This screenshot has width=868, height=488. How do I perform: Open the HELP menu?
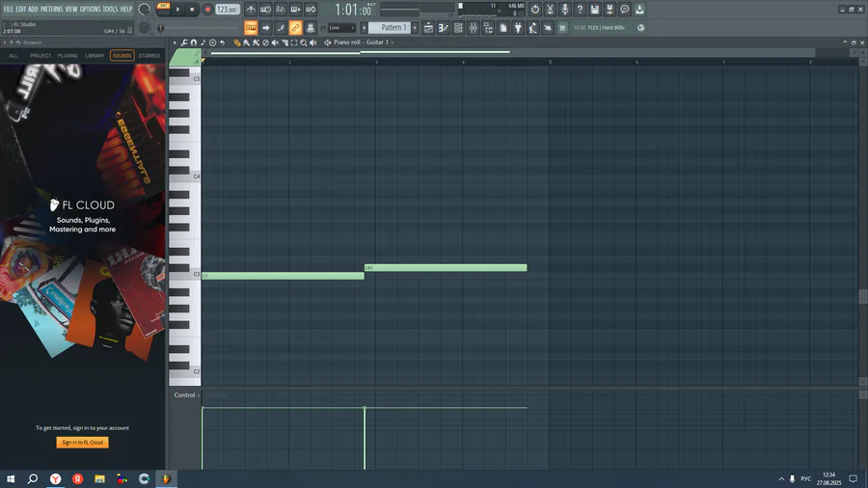(x=126, y=9)
